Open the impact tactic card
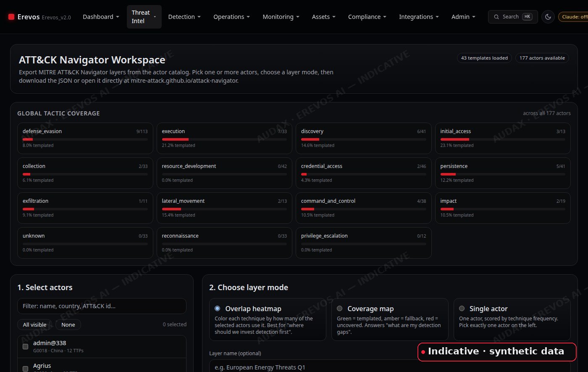The width and height of the screenshot is (588, 372). pos(503,208)
